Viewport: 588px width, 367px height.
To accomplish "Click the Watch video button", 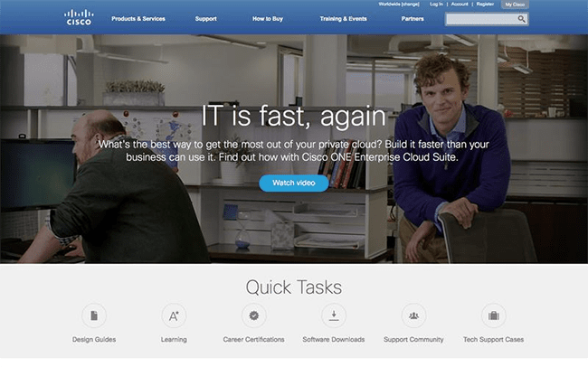I will (x=294, y=183).
